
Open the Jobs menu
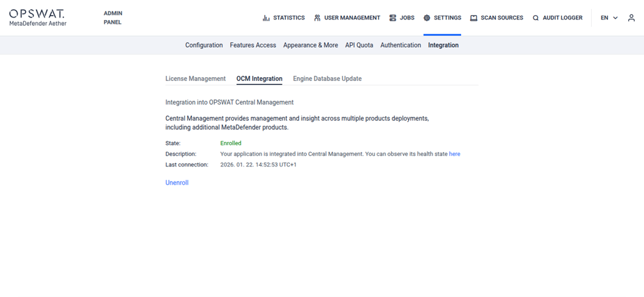tap(402, 18)
